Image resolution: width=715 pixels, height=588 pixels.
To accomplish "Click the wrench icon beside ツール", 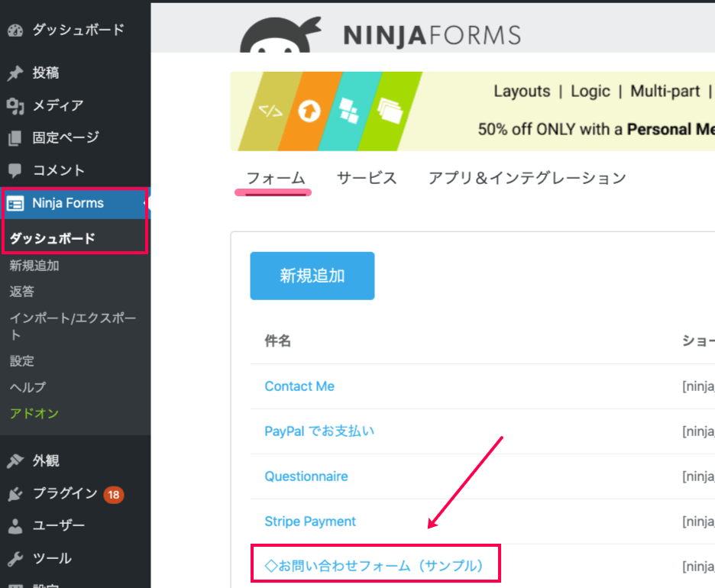I will (x=15, y=559).
